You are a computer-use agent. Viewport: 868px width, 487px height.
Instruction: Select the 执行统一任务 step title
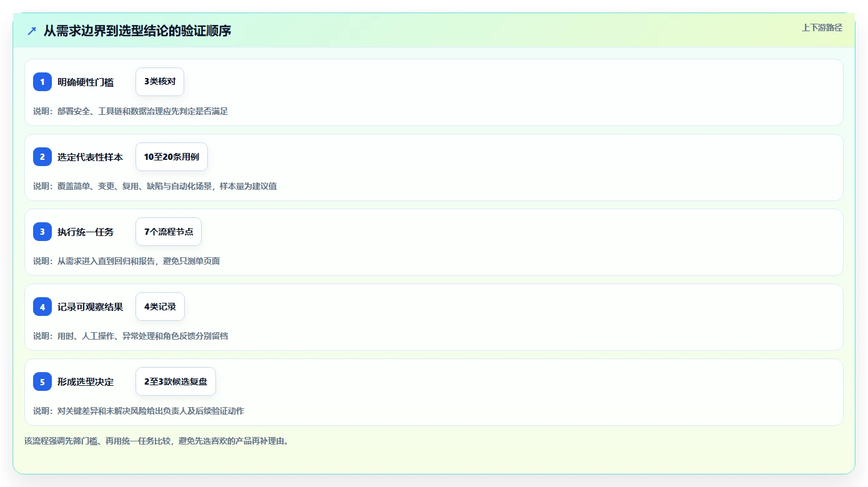pos(86,232)
